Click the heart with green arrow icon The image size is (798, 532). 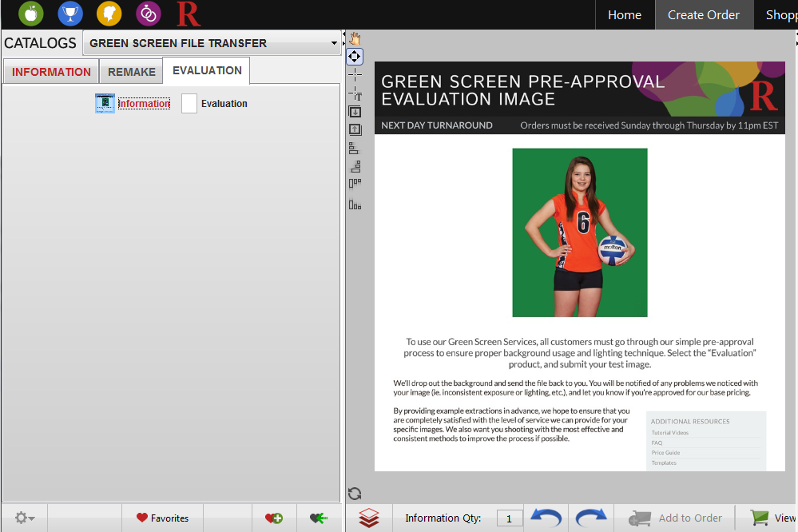319,518
